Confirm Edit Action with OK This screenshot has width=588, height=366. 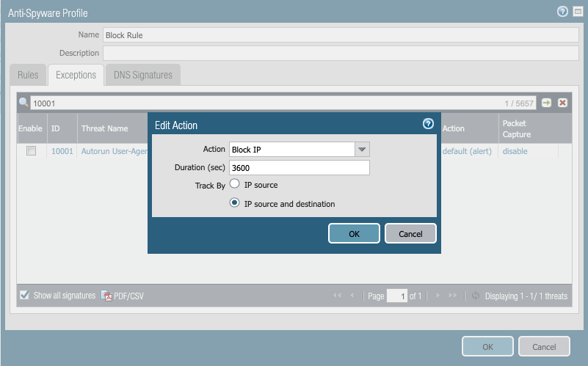354,234
